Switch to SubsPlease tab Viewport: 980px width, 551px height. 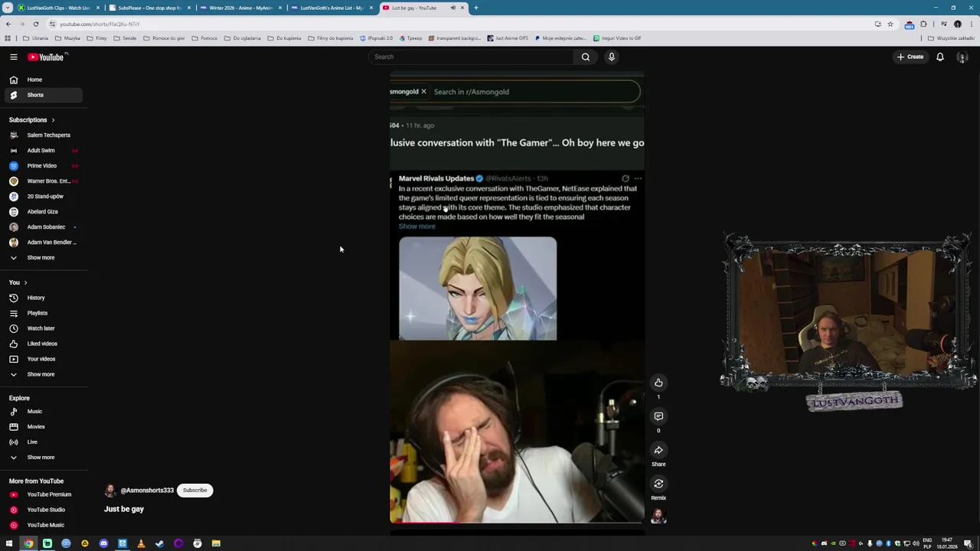click(150, 8)
